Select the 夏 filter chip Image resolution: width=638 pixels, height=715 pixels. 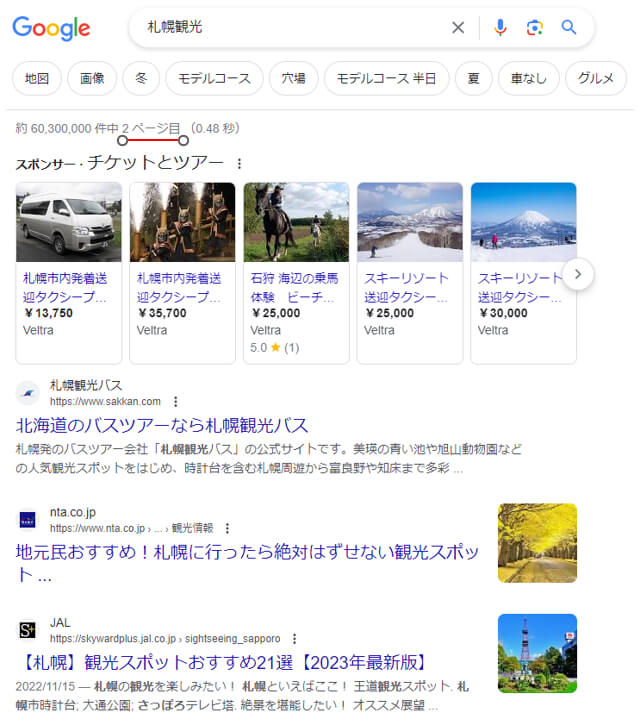coord(473,78)
